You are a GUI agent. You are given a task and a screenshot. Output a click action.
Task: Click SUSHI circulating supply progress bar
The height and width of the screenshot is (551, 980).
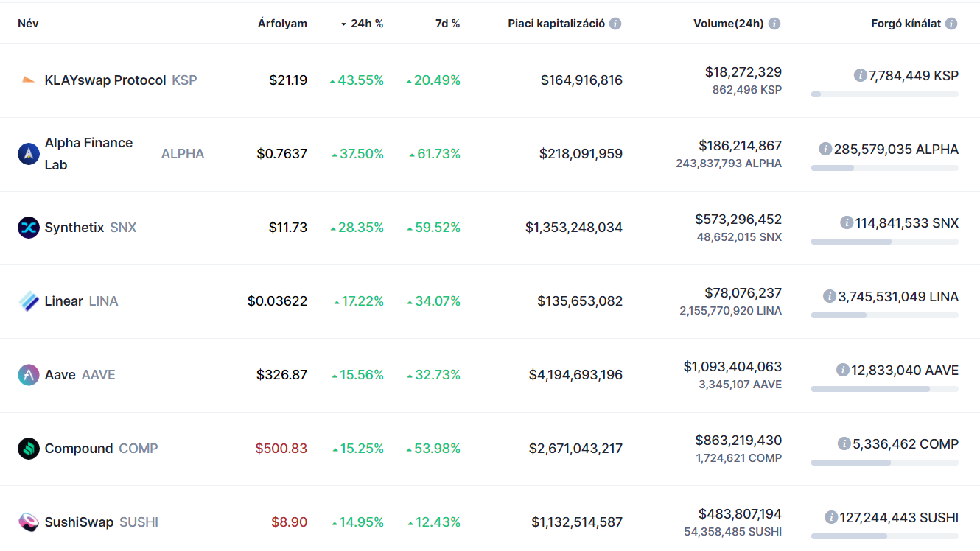(x=885, y=536)
